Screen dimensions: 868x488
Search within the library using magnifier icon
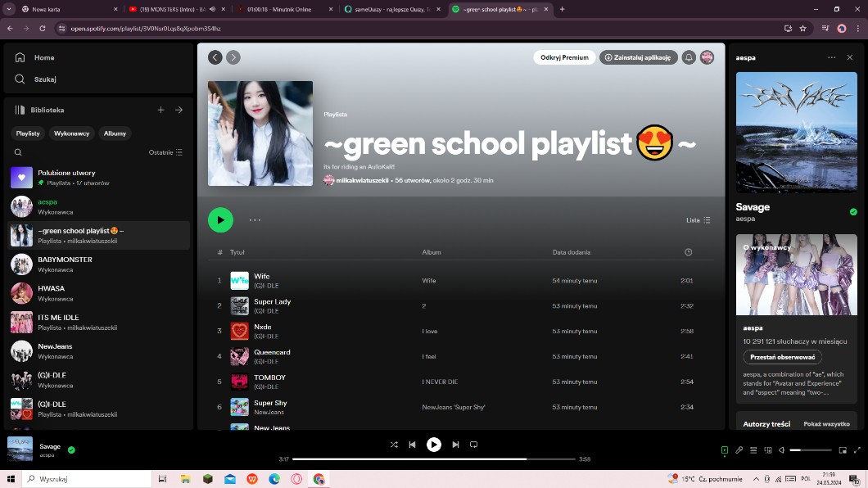click(x=18, y=152)
